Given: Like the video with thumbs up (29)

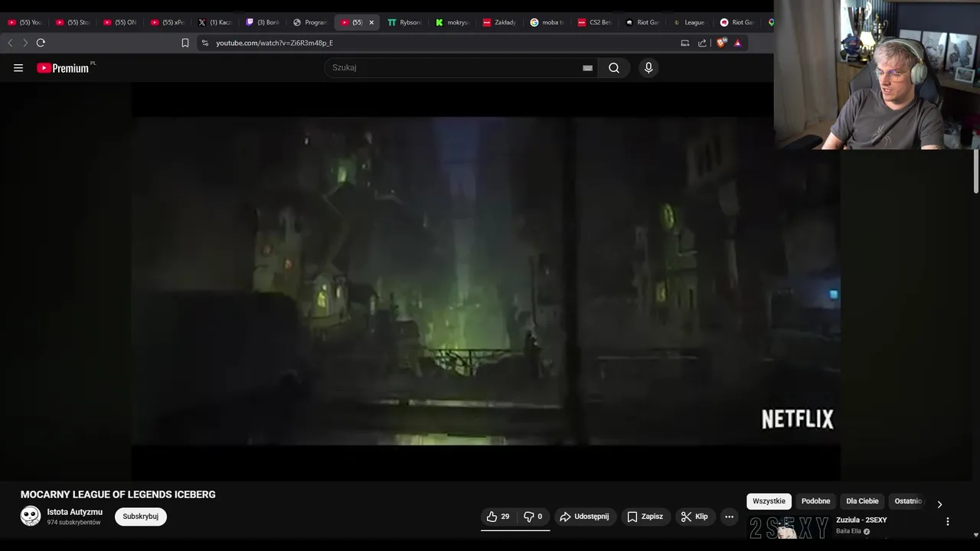Looking at the screenshot, I should pos(498,517).
